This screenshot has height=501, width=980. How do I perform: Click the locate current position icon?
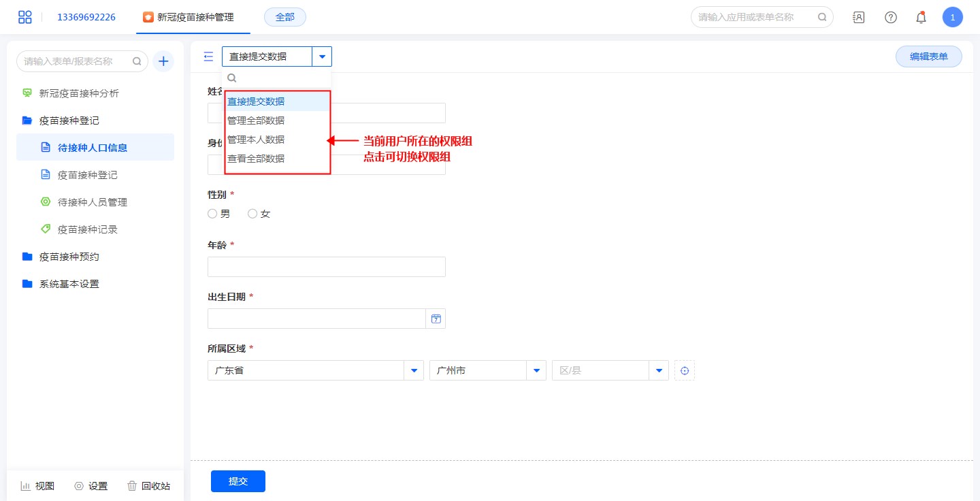pyautogui.click(x=685, y=370)
